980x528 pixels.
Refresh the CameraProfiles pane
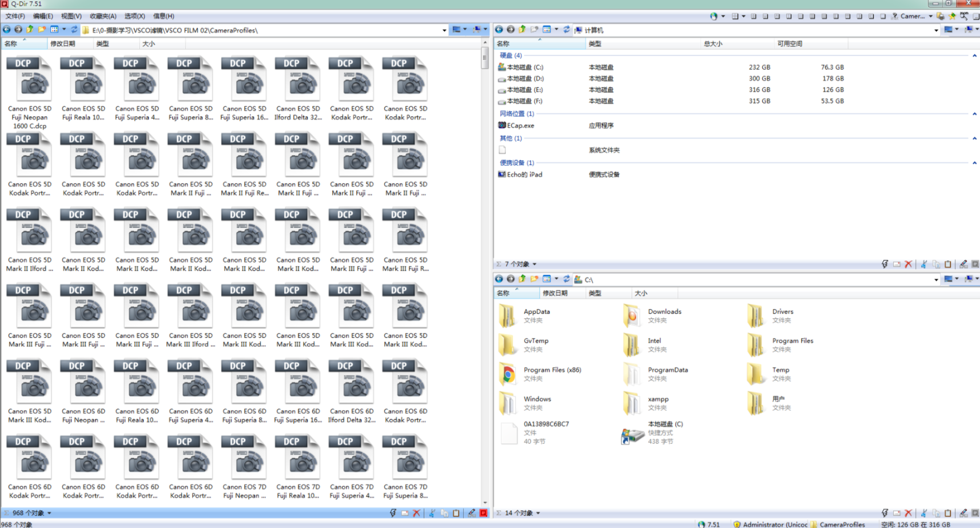(74, 30)
